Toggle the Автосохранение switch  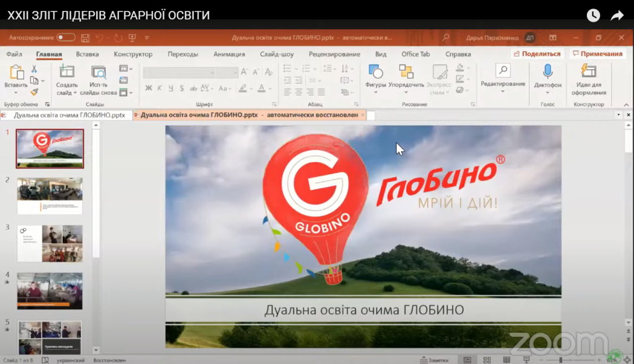pos(66,38)
